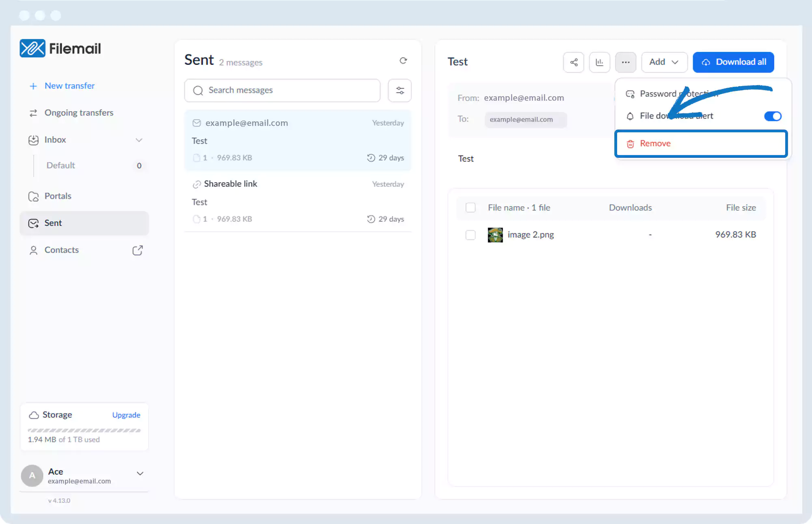Toggle the File download alert switch

[x=772, y=116]
